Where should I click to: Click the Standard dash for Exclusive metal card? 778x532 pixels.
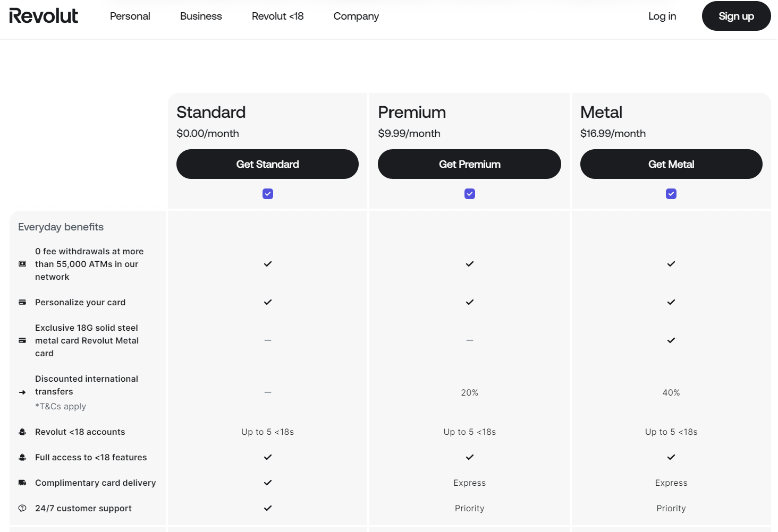pyautogui.click(x=268, y=340)
